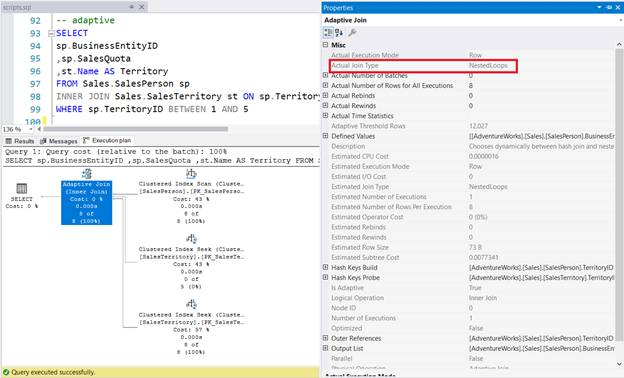Screen dimensions: 624x378
Task: Expand the Outer References property
Action: [326, 338]
